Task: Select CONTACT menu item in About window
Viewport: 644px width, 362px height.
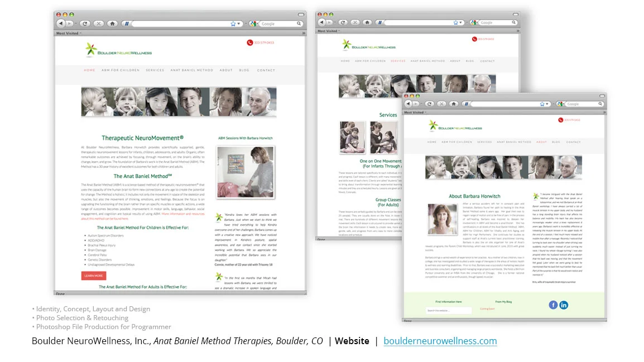Action: point(573,142)
